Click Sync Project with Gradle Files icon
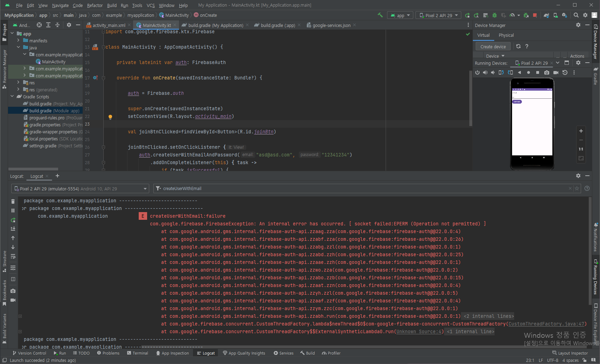 546,15
